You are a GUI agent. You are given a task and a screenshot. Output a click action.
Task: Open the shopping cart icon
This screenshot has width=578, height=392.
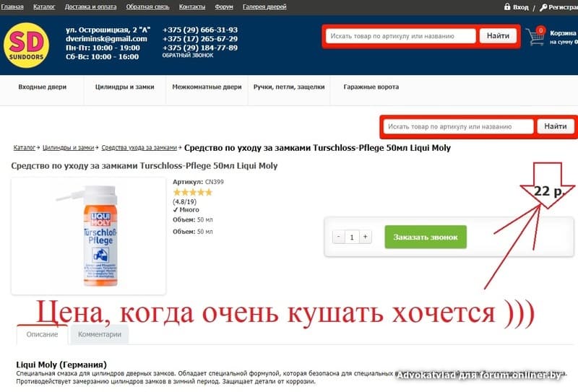pyautogui.click(x=535, y=36)
